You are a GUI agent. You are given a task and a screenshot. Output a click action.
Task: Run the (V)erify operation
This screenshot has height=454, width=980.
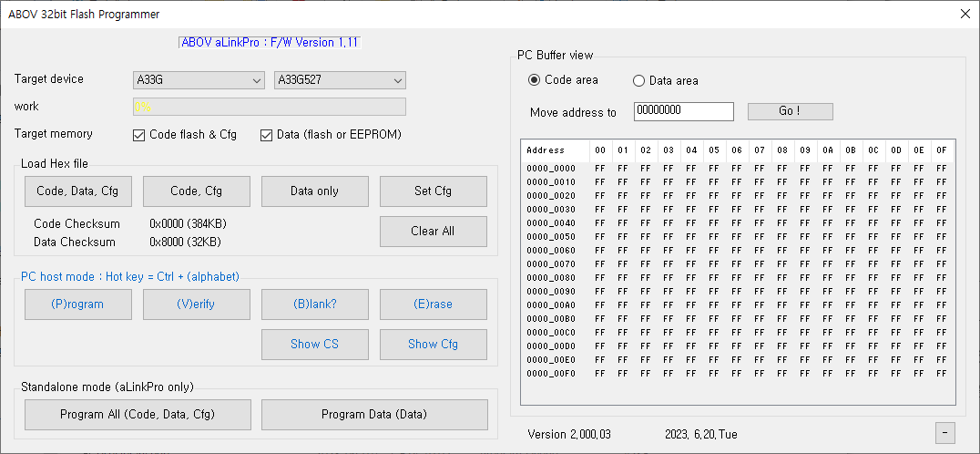pos(196,304)
